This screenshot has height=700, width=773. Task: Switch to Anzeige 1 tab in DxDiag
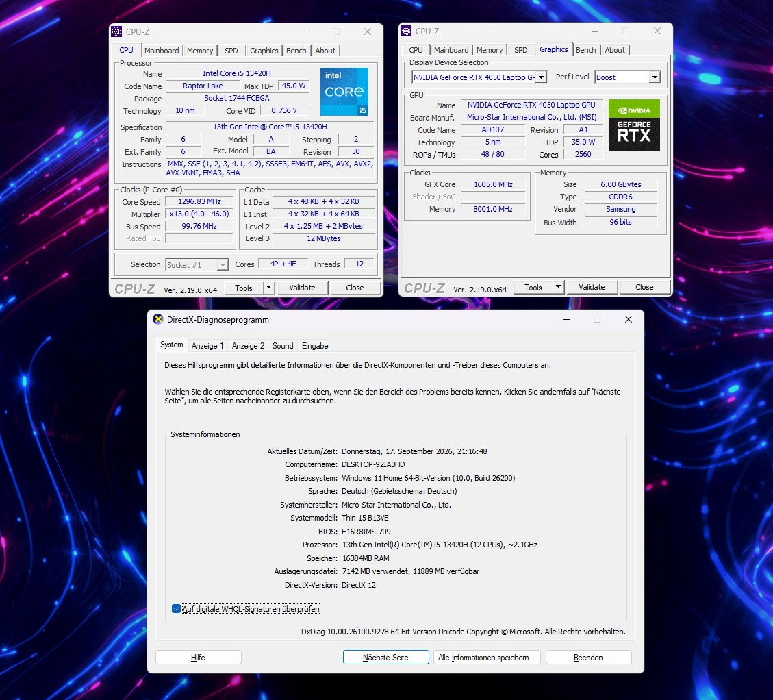(x=207, y=346)
